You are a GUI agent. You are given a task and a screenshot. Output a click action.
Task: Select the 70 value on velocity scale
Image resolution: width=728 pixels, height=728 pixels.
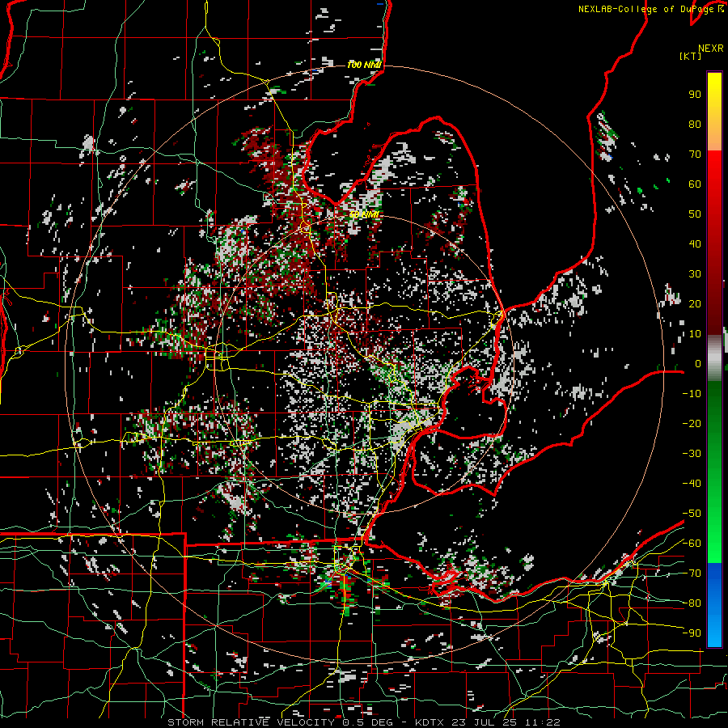click(x=695, y=154)
